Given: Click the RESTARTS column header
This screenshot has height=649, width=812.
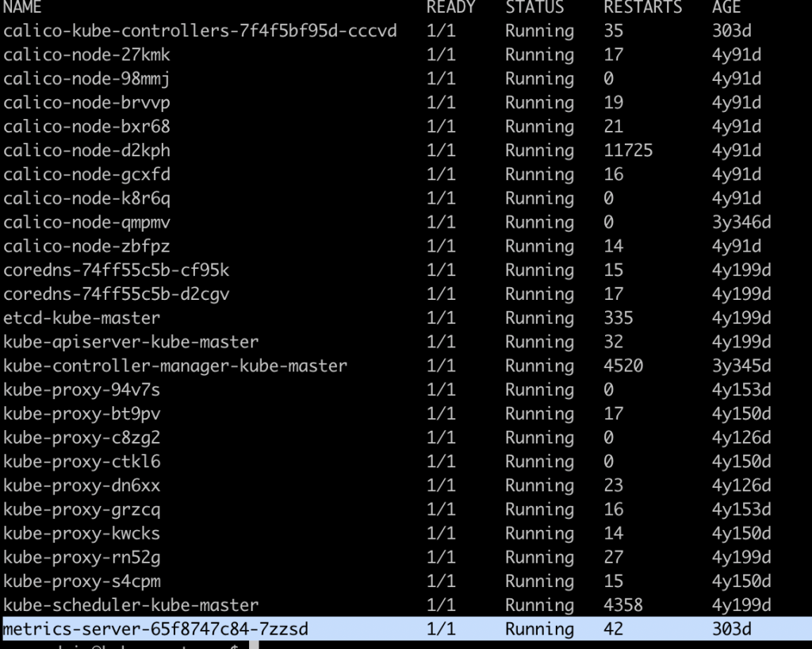Looking at the screenshot, I should click(x=642, y=8).
